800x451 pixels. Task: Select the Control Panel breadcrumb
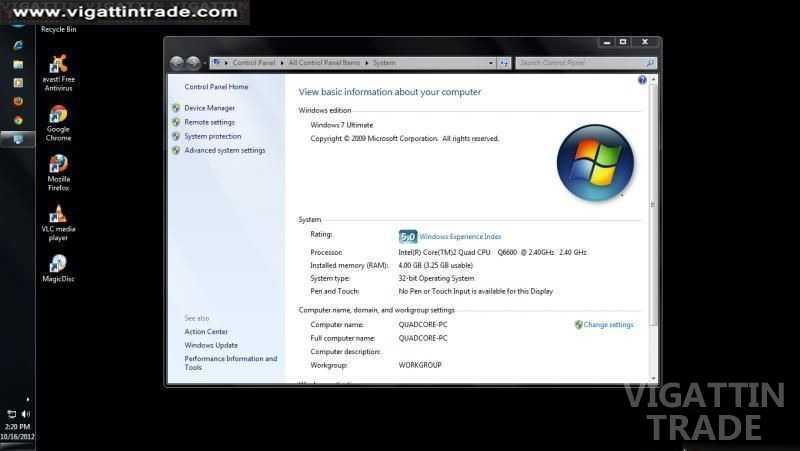(x=254, y=63)
